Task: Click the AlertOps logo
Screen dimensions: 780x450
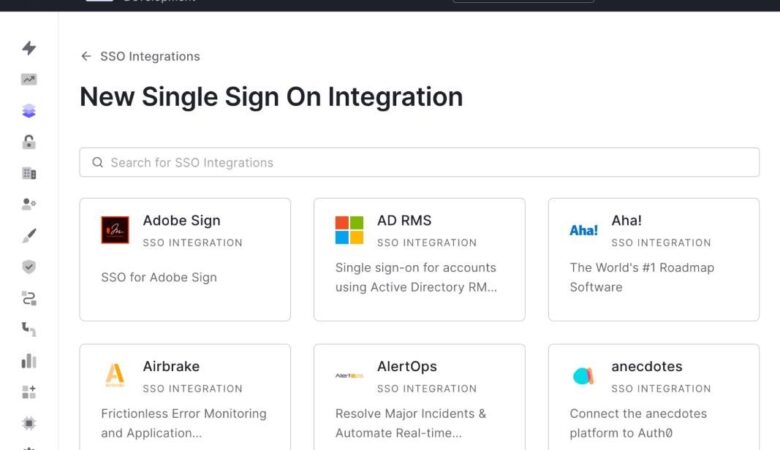Action: pyautogui.click(x=349, y=375)
